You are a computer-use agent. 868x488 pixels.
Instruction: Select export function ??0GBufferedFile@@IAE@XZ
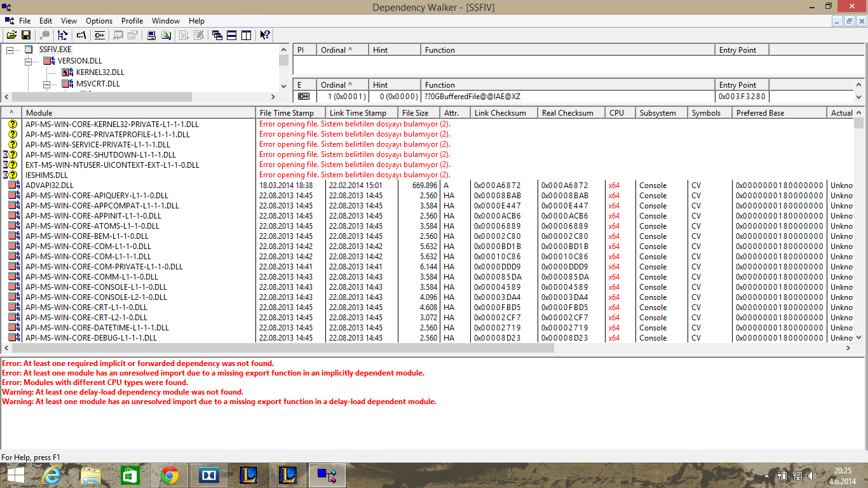pos(472,97)
